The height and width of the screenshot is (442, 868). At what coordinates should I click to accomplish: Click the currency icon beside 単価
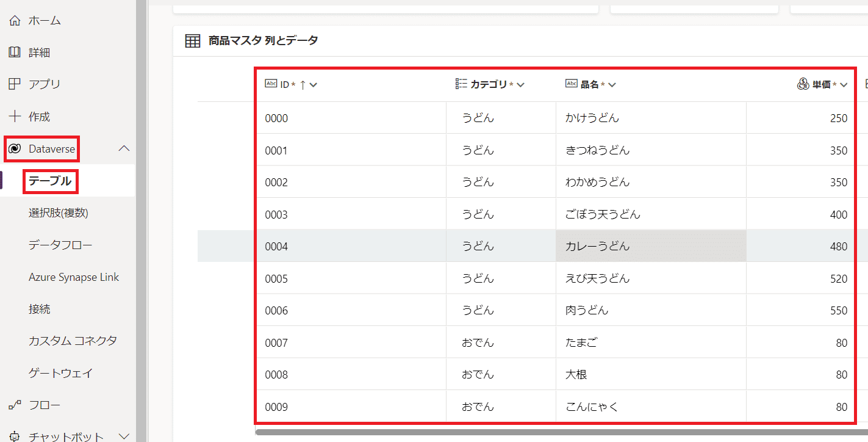click(x=803, y=84)
